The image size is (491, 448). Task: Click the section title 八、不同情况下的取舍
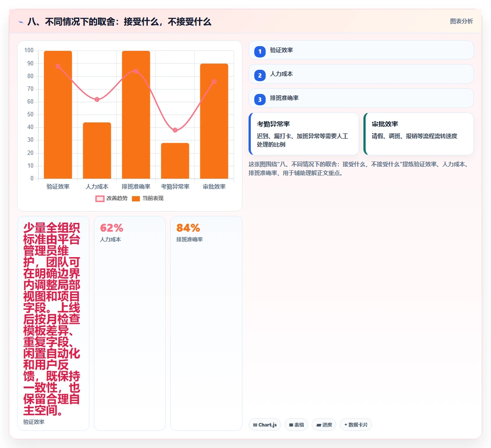[119, 22]
